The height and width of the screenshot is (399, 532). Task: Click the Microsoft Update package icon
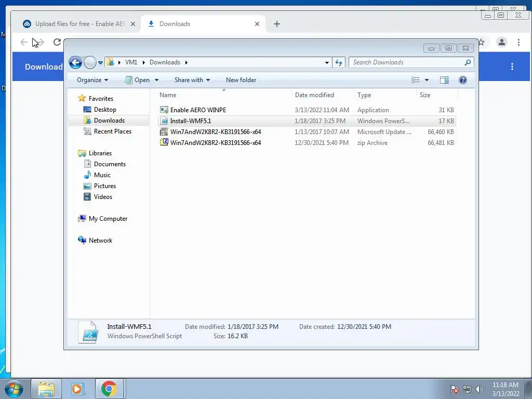[x=164, y=131]
